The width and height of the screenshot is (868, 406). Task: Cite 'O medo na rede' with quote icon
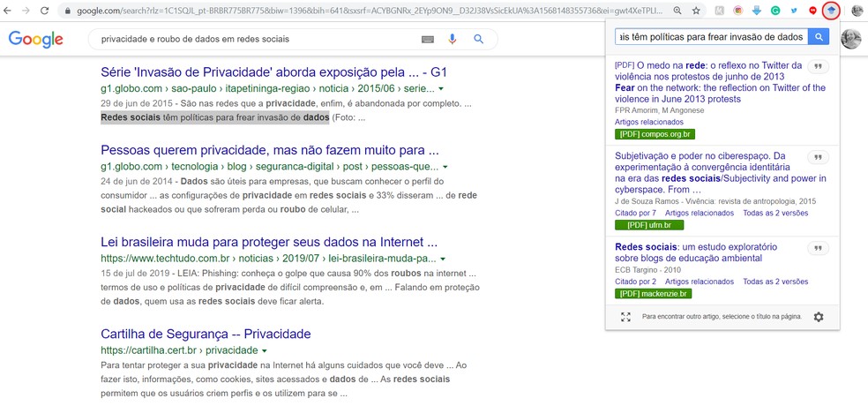pyautogui.click(x=818, y=66)
